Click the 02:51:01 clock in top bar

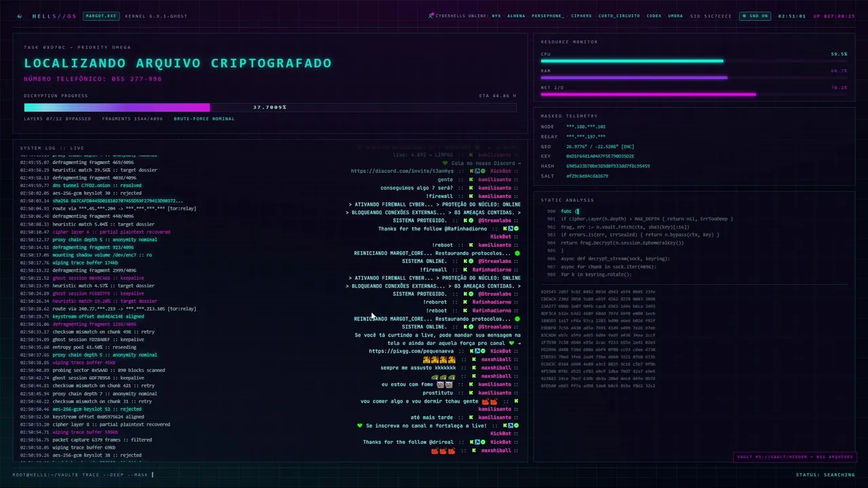[x=791, y=16]
